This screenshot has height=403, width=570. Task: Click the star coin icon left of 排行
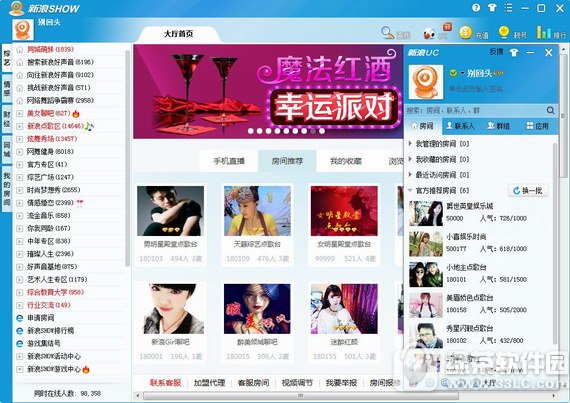coord(503,32)
